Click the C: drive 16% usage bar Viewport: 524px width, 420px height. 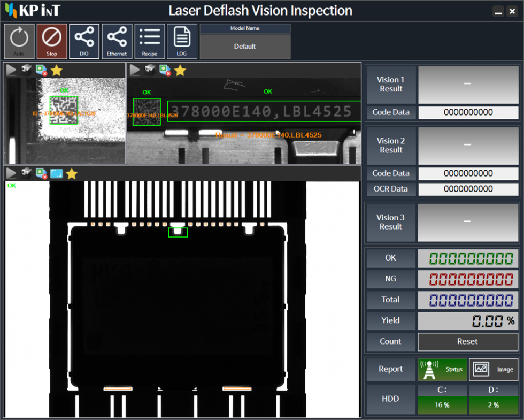(x=442, y=405)
